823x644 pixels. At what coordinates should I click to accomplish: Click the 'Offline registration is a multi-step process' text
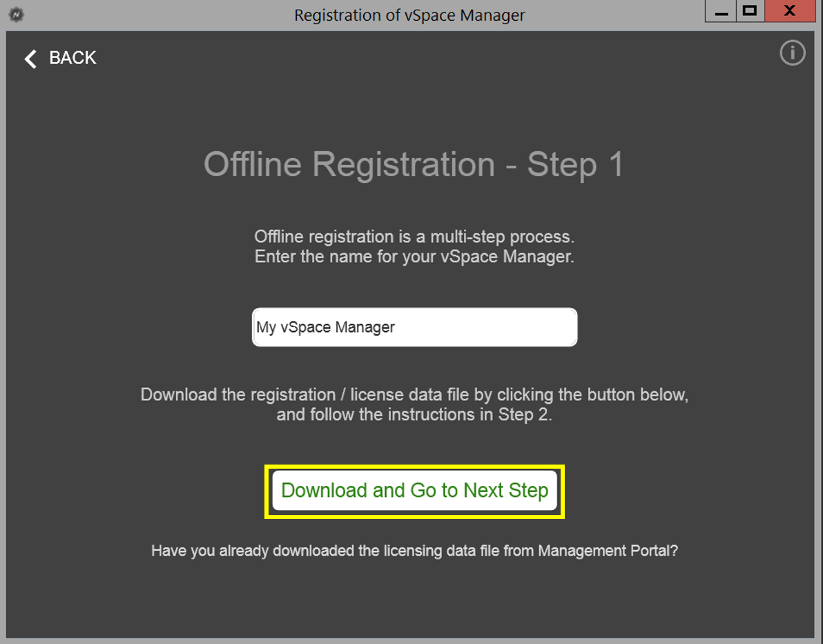click(415, 237)
